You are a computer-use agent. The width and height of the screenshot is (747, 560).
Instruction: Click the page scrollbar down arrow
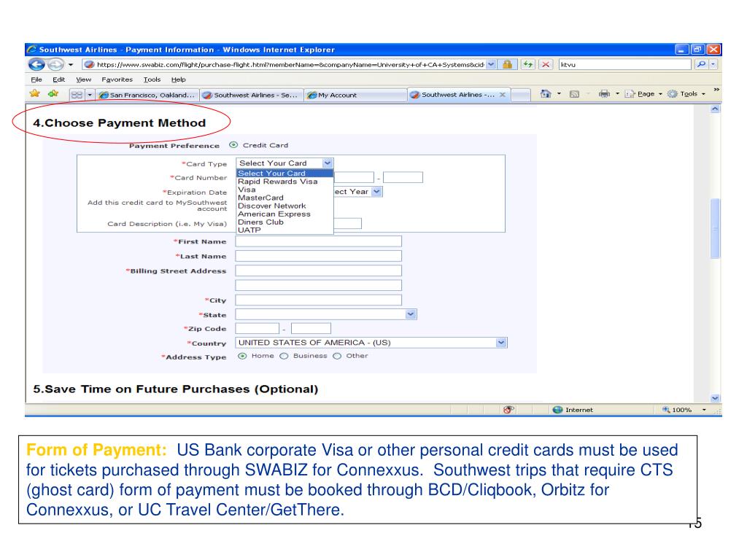click(715, 398)
